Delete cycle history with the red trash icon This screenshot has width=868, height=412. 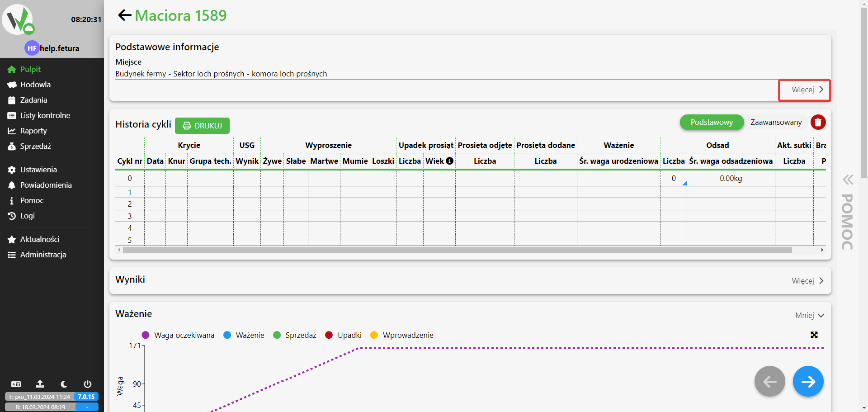click(818, 122)
